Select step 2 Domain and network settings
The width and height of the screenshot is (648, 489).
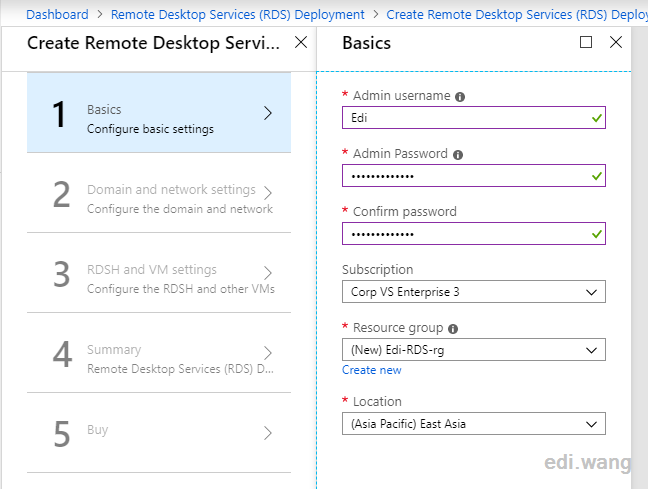pyautogui.click(x=159, y=193)
